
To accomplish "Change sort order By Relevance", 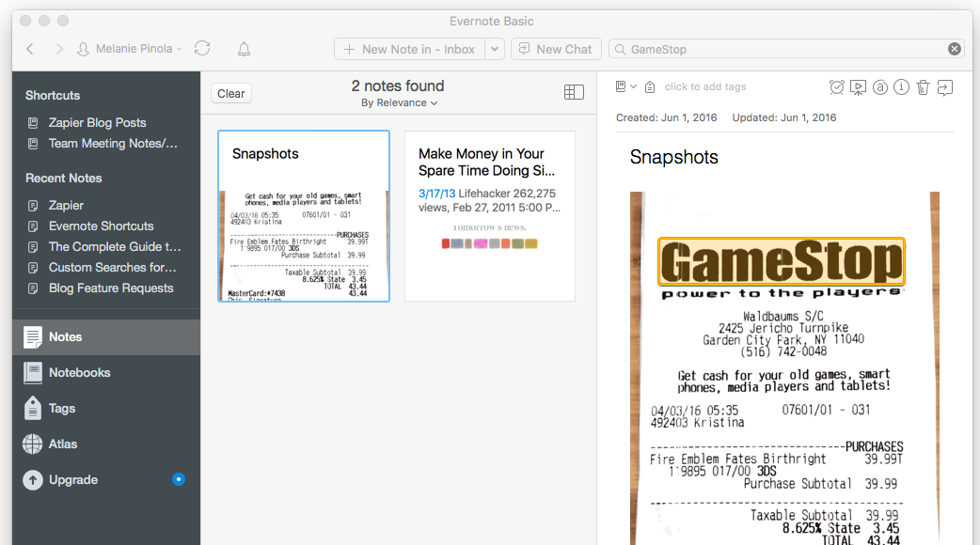I will [399, 103].
